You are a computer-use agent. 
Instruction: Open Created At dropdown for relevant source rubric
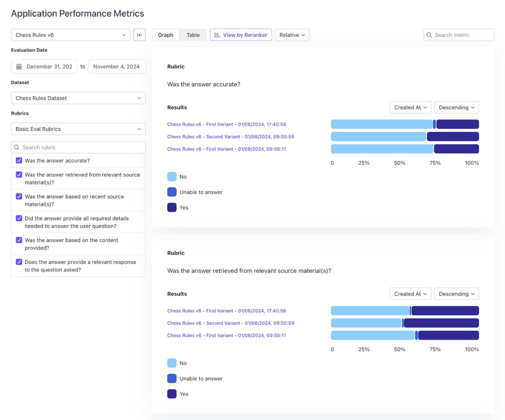pyautogui.click(x=410, y=294)
